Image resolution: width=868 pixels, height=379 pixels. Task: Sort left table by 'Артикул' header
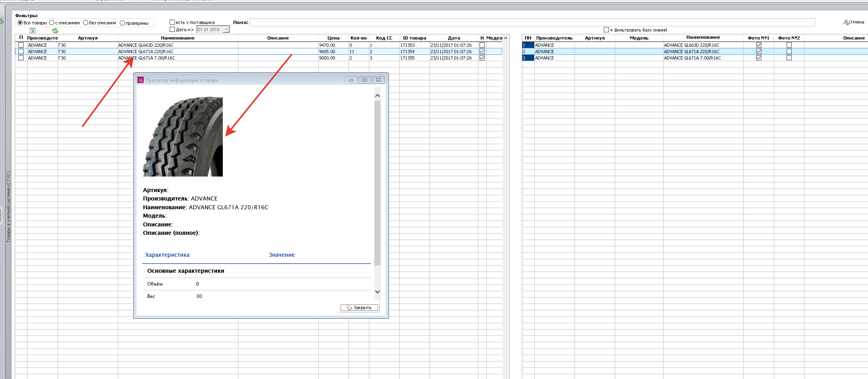click(x=88, y=38)
